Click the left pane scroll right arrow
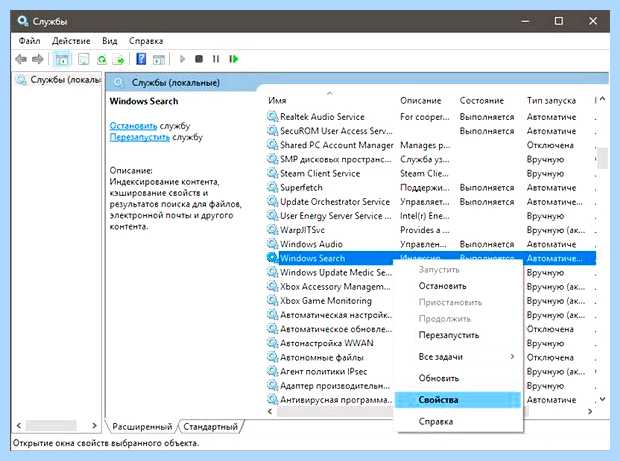620x461 pixels. [94, 425]
